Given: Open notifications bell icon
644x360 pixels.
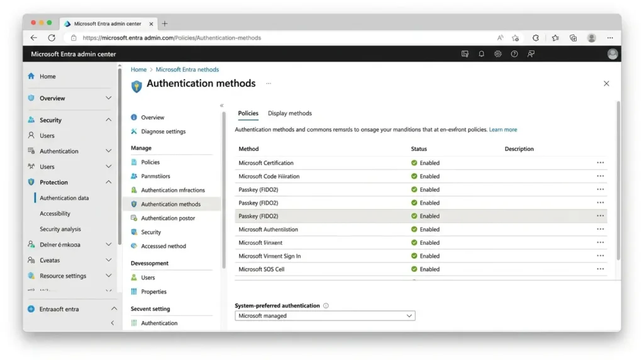Looking at the screenshot, I should pyautogui.click(x=481, y=54).
